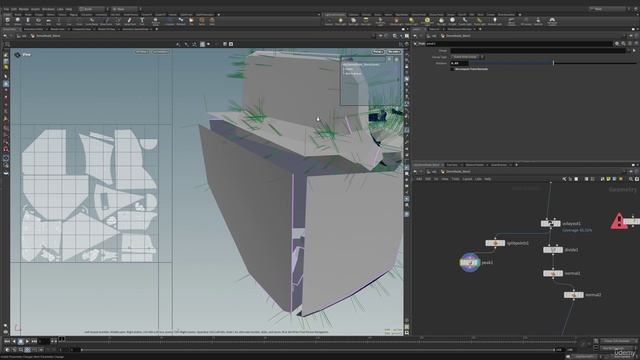Add a Sky Light from the shelf
Screen dimensions: 640x360
point(441,21)
